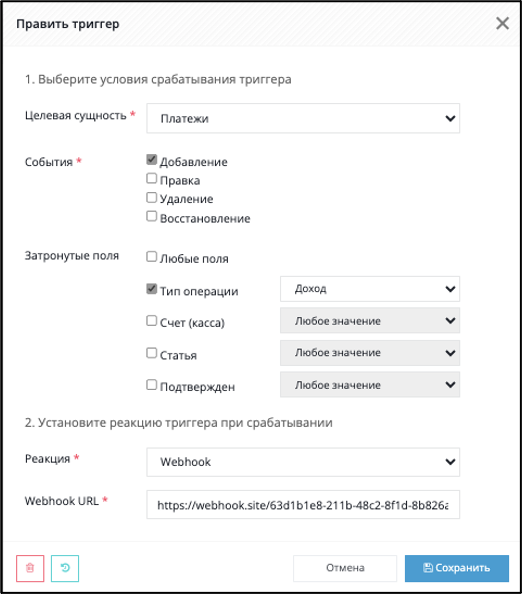
Task: Open the Счет (касса) value dropdown
Action: pyautogui.click(x=370, y=321)
